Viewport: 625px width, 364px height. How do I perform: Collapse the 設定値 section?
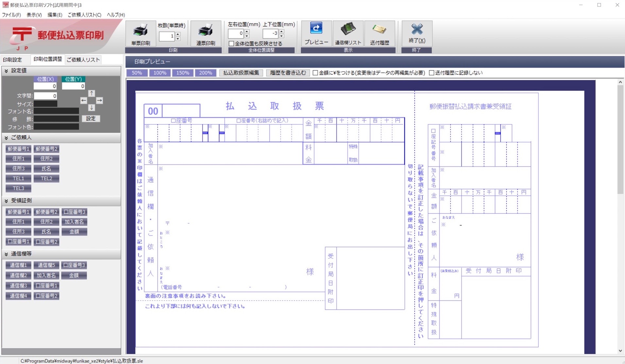6,71
